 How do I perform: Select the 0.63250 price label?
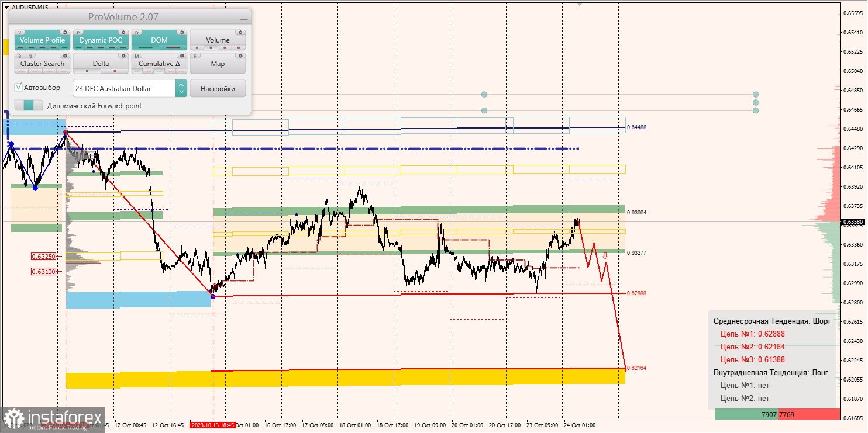tap(44, 257)
